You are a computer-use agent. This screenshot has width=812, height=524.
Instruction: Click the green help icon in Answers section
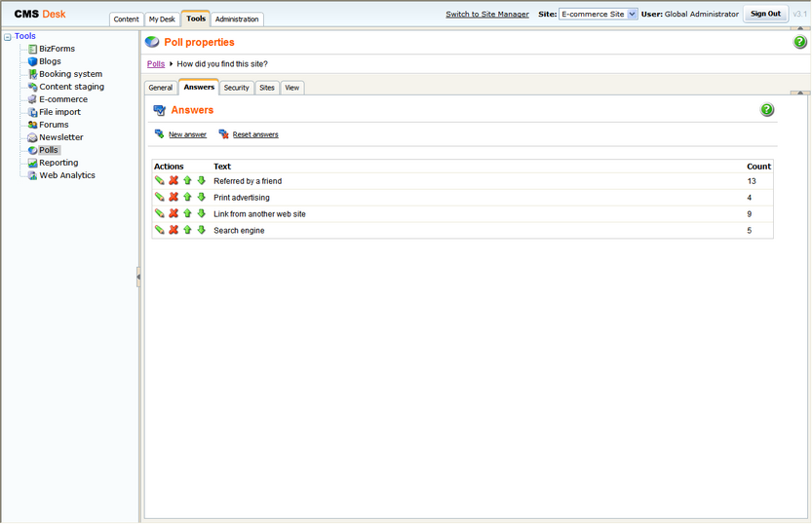point(767,110)
